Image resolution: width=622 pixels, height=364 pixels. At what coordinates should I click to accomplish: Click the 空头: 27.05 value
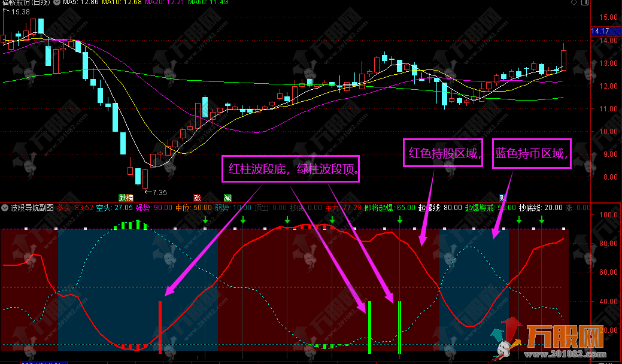click(x=114, y=208)
